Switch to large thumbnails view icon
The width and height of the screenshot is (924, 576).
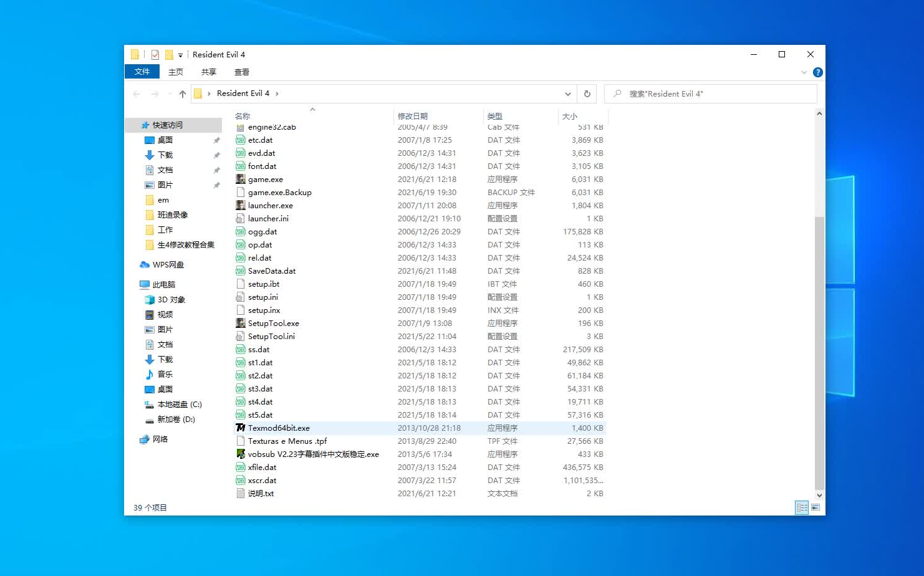pyautogui.click(x=816, y=507)
